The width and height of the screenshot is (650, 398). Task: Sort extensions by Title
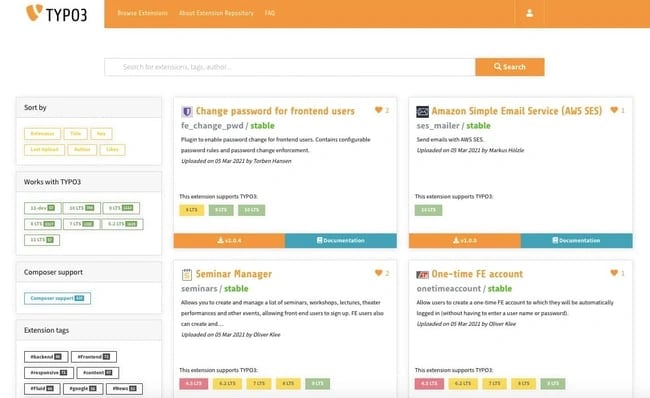coord(75,134)
